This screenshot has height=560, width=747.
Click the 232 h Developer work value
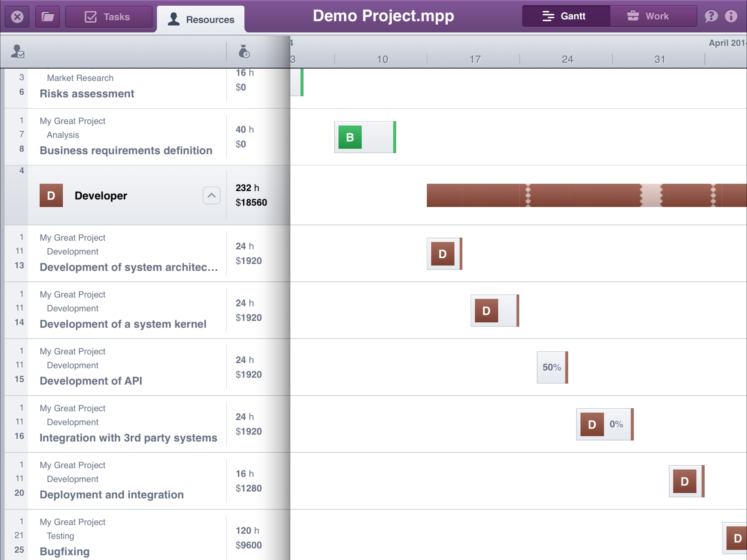pyautogui.click(x=247, y=188)
